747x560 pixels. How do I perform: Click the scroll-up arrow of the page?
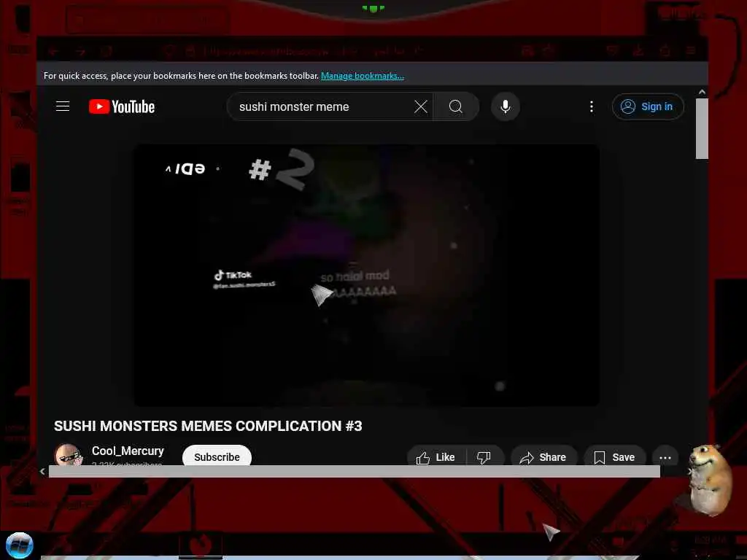(x=702, y=91)
